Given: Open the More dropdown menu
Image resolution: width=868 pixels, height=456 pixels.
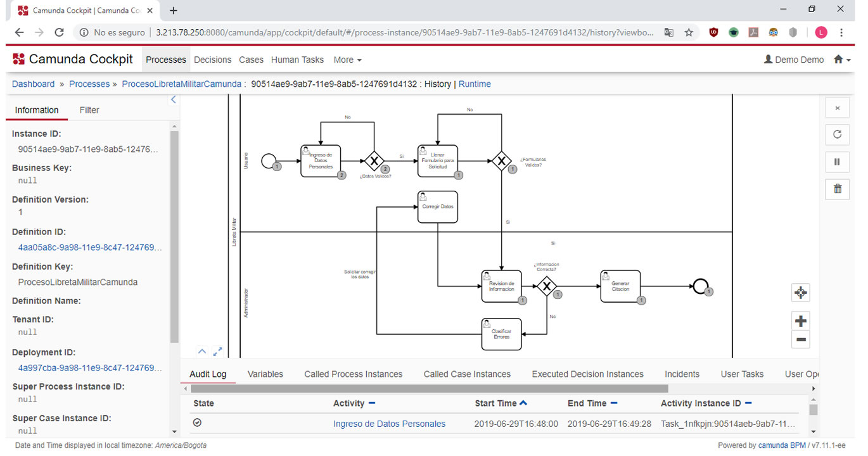Looking at the screenshot, I should (x=347, y=60).
